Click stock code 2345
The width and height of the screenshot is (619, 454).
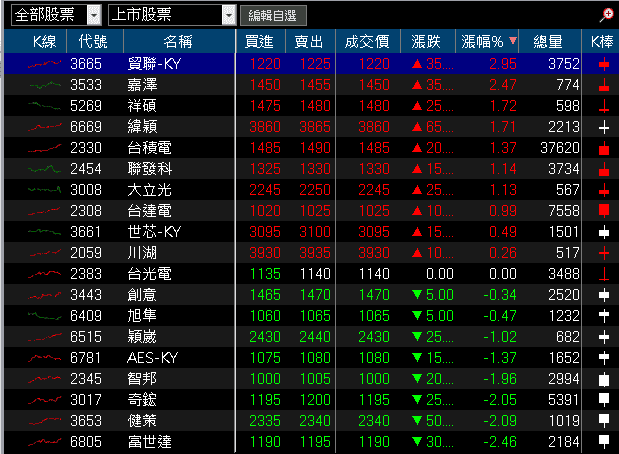pos(86,379)
